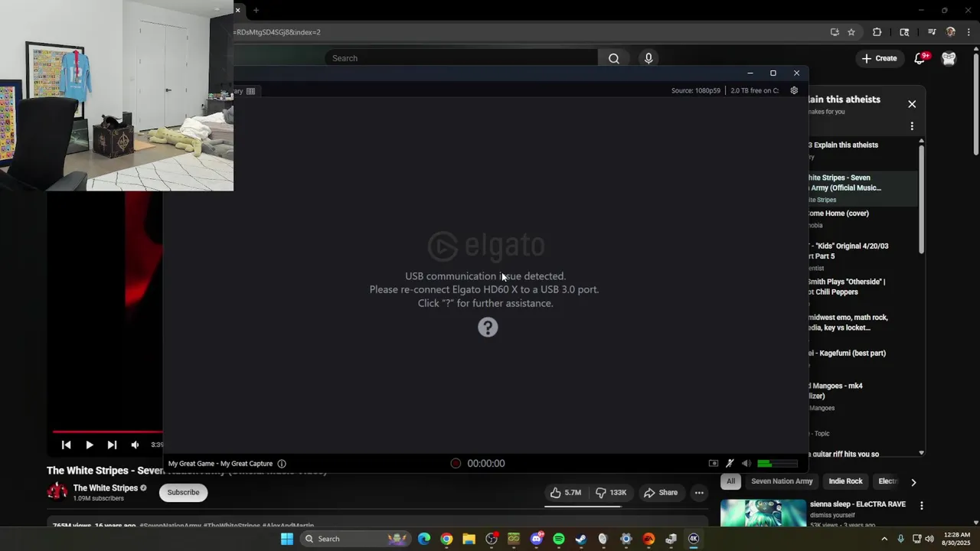
Task: Open Windows Start menu
Action: (x=287, y=539)
